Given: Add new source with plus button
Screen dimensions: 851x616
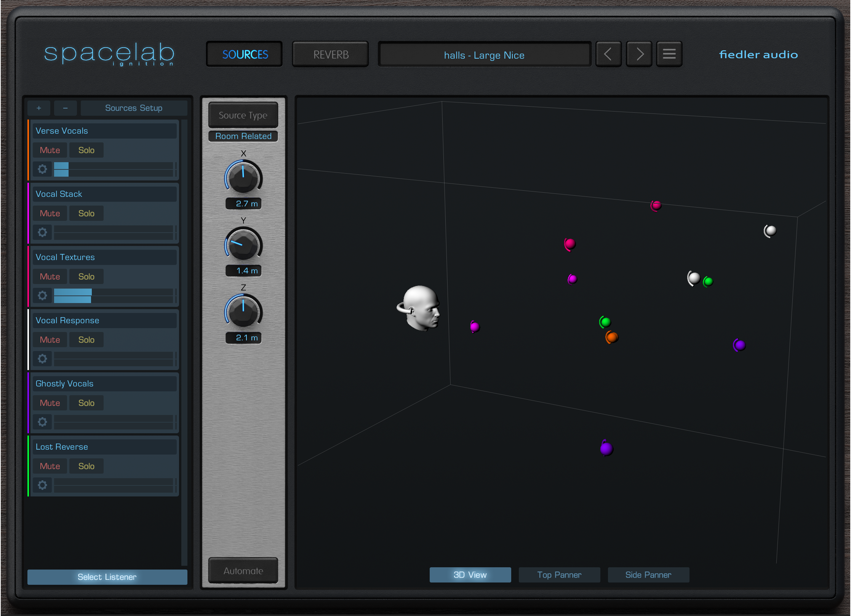Looking at the screenshot, I should pos(37,108).
